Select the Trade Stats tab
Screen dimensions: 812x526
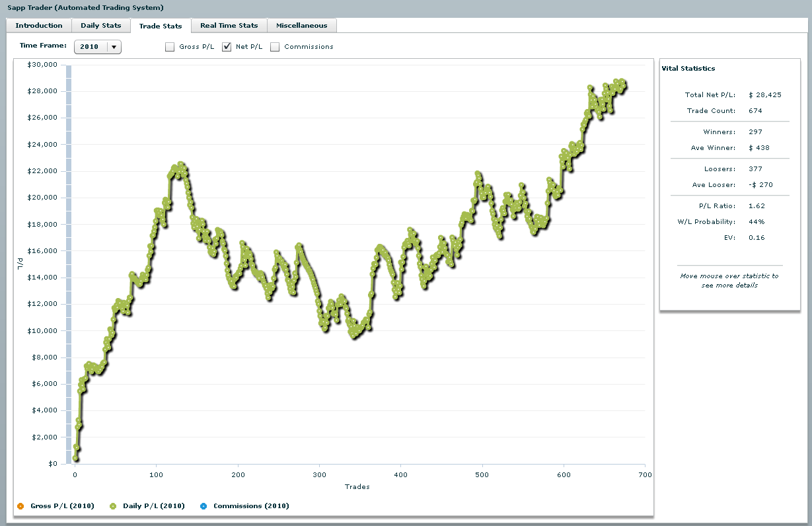pyautogui.click(x=161, y=26)
